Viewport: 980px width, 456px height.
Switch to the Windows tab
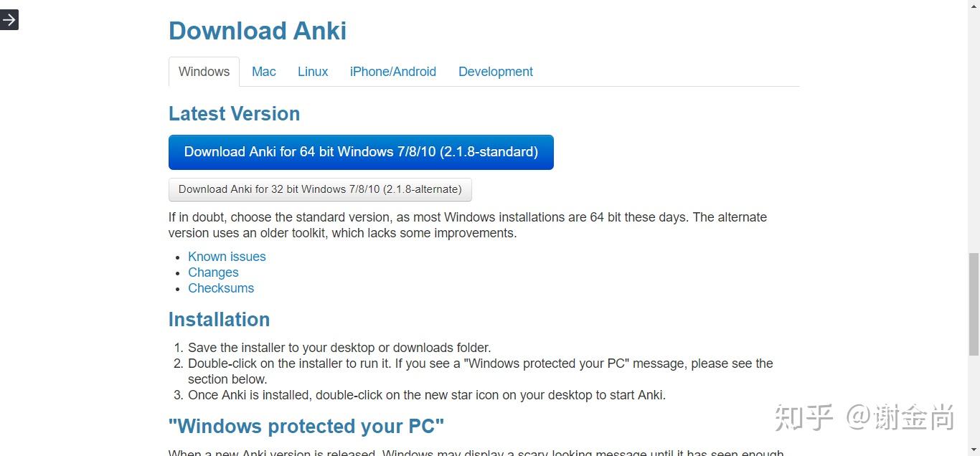(204, 72)
